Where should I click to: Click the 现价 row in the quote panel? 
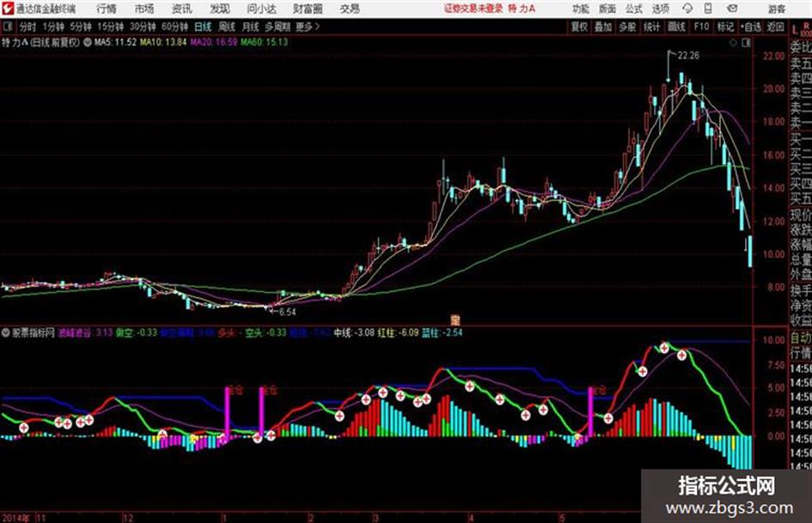[x=801, y=216]
